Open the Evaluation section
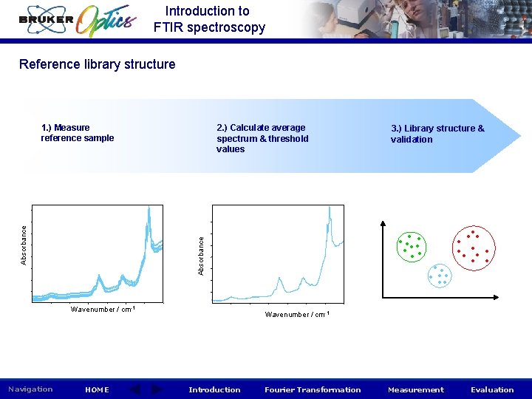The height and width of the screenshot is (399, 532). (x=492, y=390)
